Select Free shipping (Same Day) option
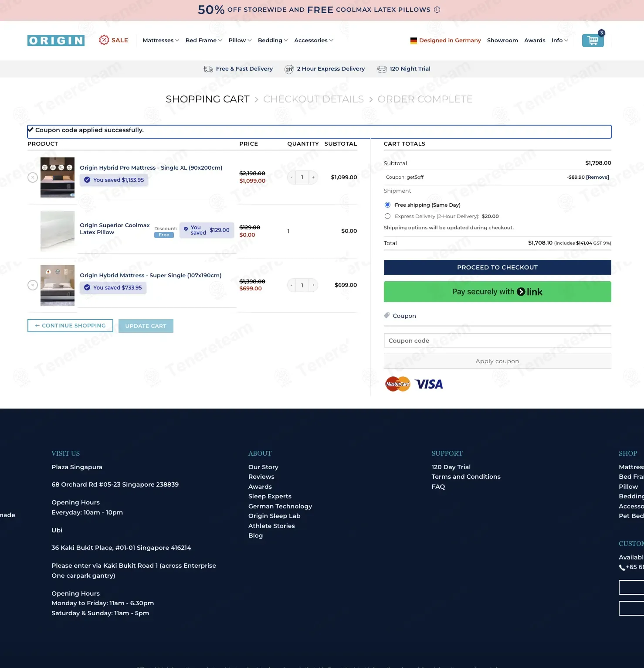644x668 pixels. click(x=387, y=205)
